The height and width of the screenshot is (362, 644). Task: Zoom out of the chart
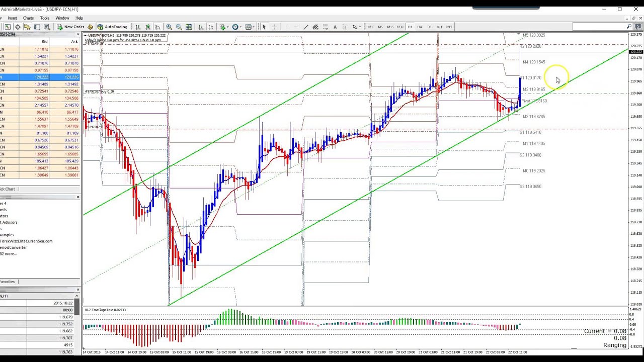pos(179,27)
